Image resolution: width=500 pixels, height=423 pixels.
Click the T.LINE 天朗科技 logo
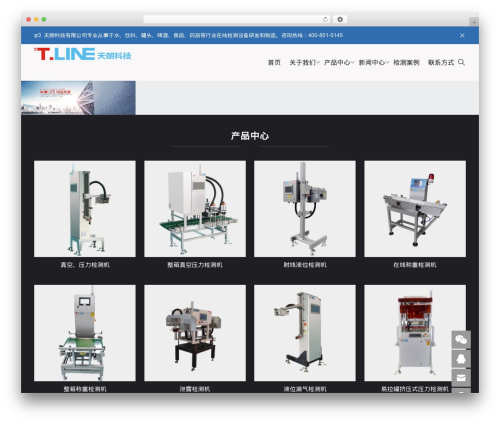pos(83,54)
